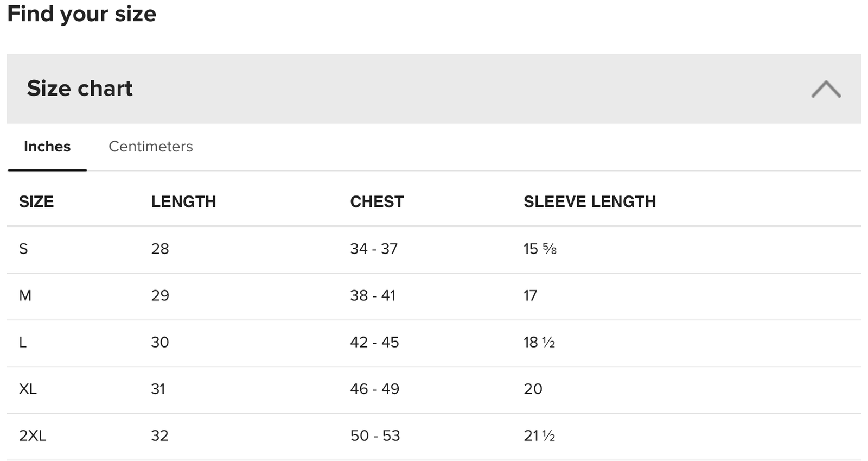Click the Find your size heading
The width and height of the screenshot is (868, 461).
[82, 14]
